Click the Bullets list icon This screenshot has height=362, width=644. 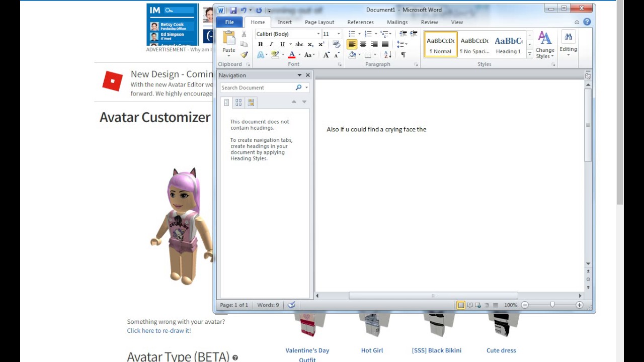352,34
